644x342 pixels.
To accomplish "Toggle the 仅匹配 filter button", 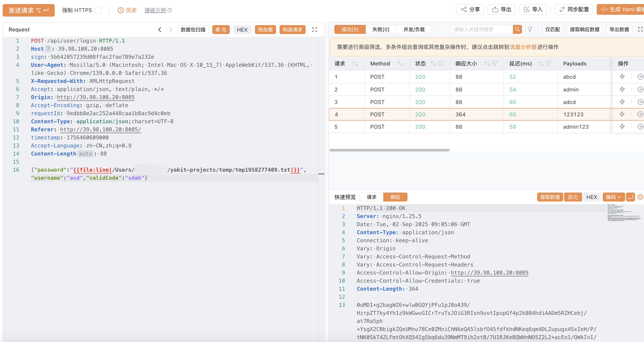I will [x=552, y=29].
